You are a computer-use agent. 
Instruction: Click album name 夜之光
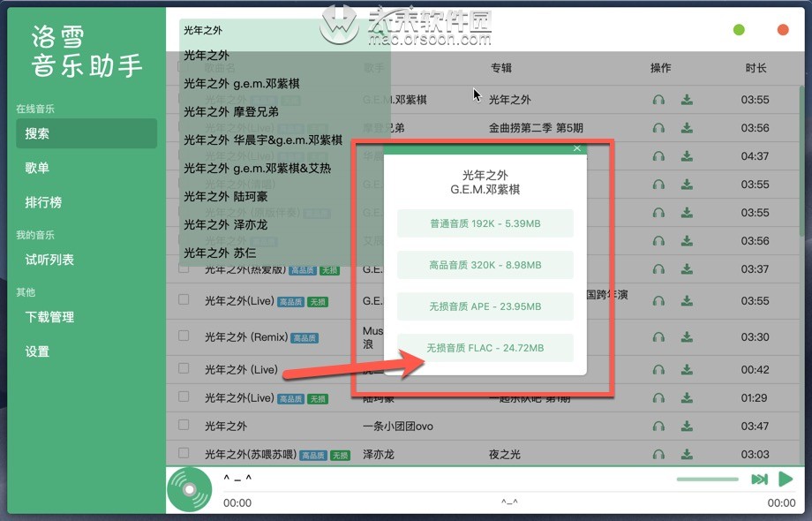[x=504, y=454]
